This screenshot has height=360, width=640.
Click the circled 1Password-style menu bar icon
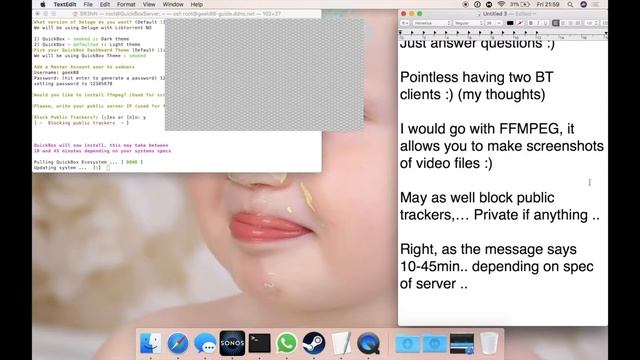pos(477,4)
